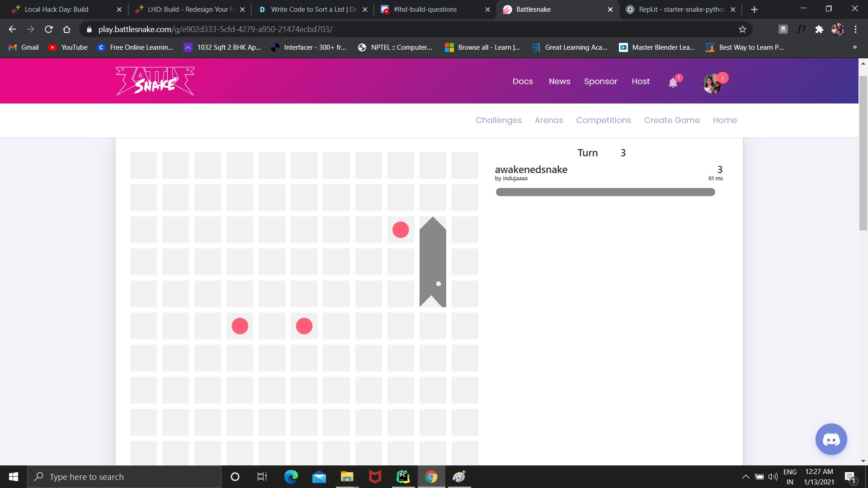Visit the YouTube bookmark
Viewport: 868px width, 488px height.
tap(68, 47)
